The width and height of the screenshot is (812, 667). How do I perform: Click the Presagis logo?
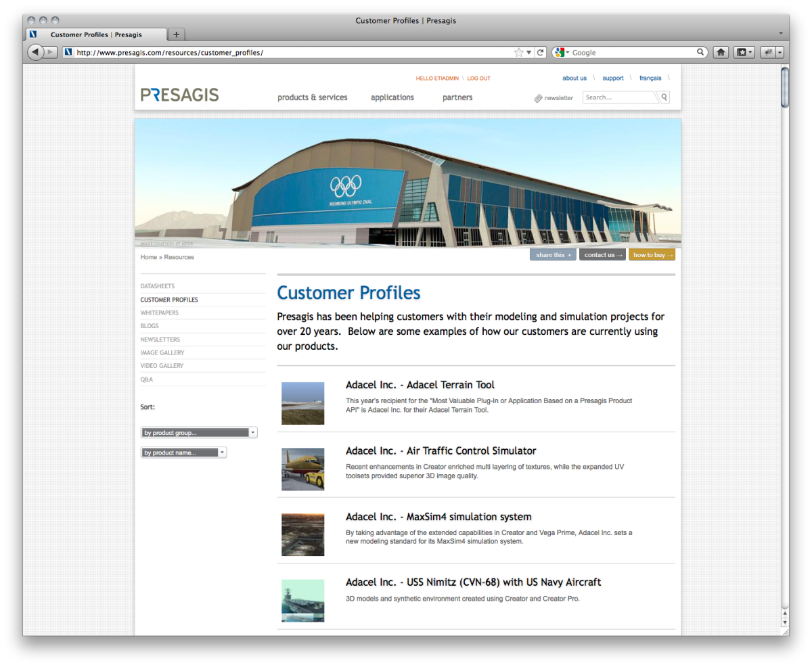[179, 95]
